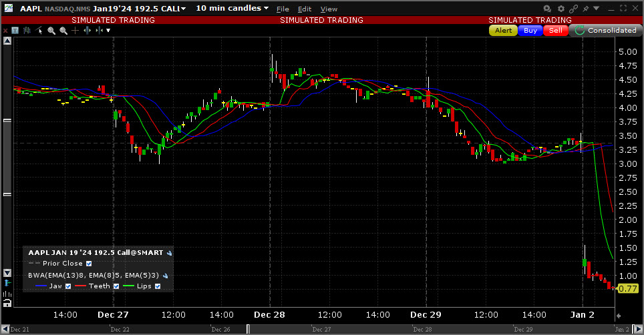Image resolution: width=644 pixels, height=335 pixels.
Task: Click the padlock icon at bottom left
Action: coord(7,304)
